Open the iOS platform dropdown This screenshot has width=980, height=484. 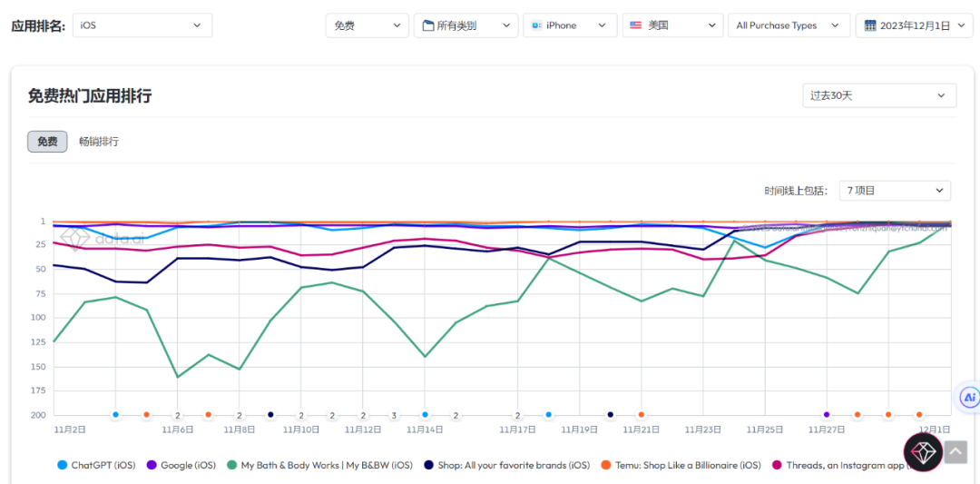pos(142,25)
